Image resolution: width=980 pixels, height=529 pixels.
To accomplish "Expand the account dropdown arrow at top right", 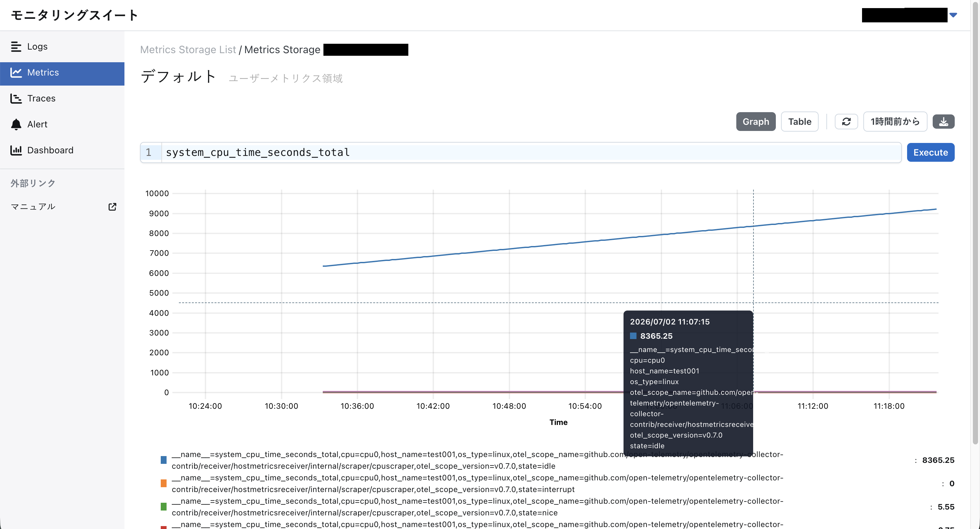I will [953, 15].
